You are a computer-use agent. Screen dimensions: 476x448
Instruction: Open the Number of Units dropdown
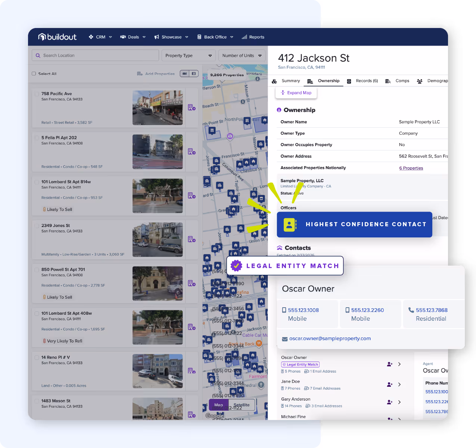coord(242,55)
